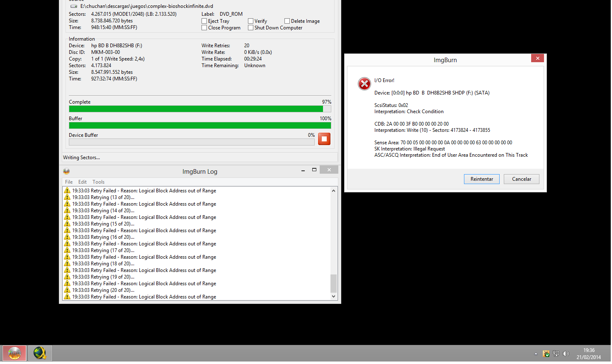This screenshot has height=364, width=612.
Task: Close the ImgBurn Log window
Action: point(329,170)
